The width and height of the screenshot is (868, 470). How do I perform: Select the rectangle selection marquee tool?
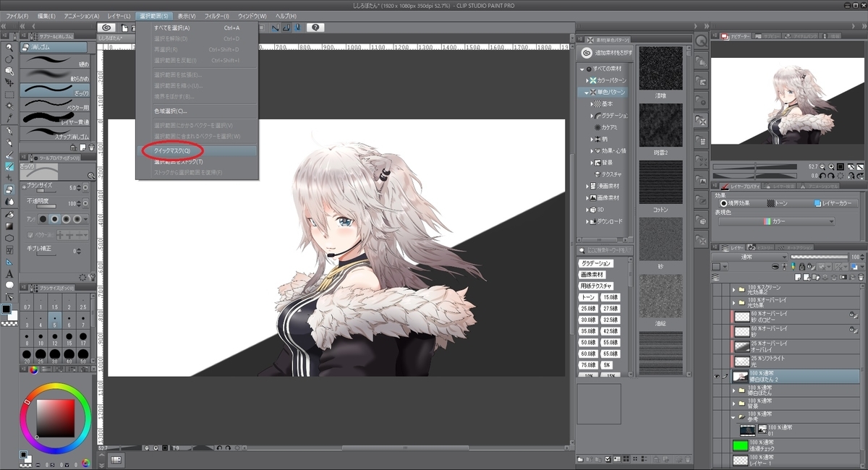pos(9,94)
